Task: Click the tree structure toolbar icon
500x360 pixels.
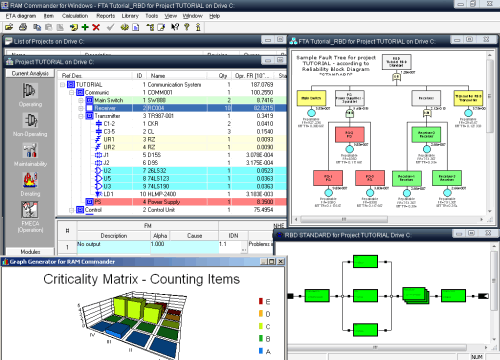Action: pos(150,27)
